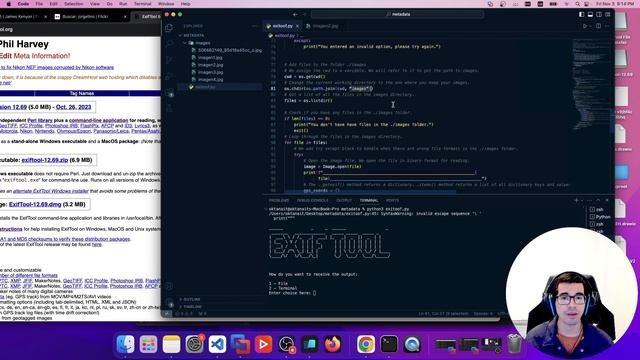The width and height of the screenshot is (640, 360).
Task: Switch to Buscar: yorgelino Flickr browser tab
Action: (90, 17)
